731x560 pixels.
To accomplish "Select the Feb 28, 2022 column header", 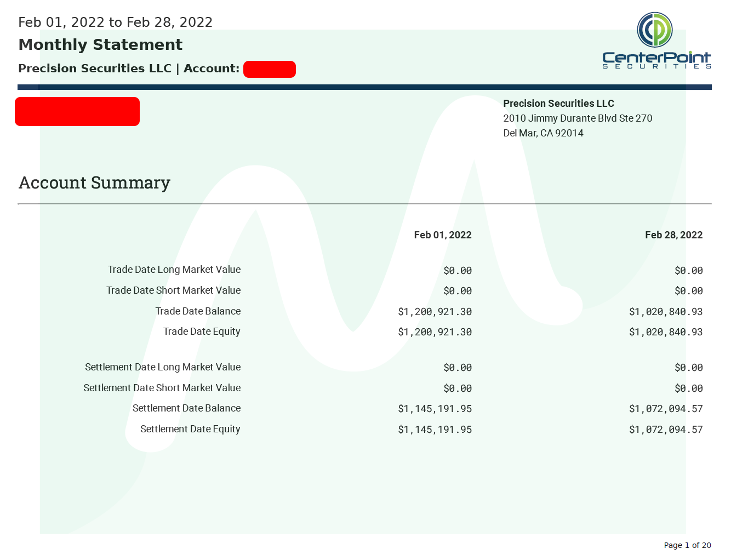I will (x=673, y=235).
